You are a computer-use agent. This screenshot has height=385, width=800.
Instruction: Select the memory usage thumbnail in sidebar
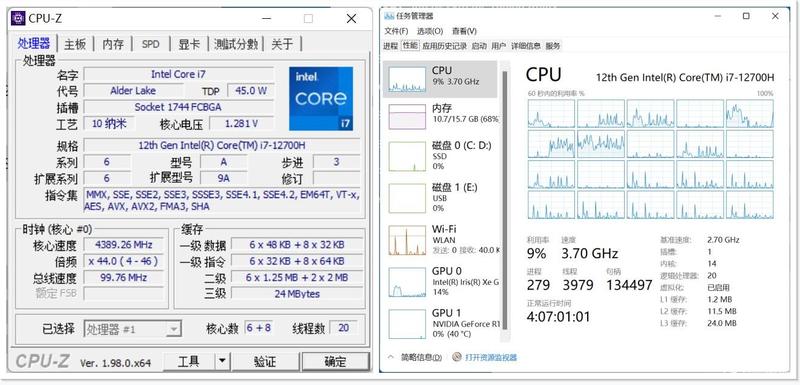407,116
